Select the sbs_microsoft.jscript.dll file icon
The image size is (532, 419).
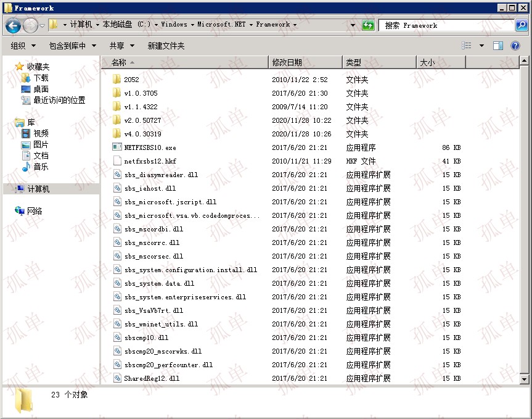(x=117, y=201)
